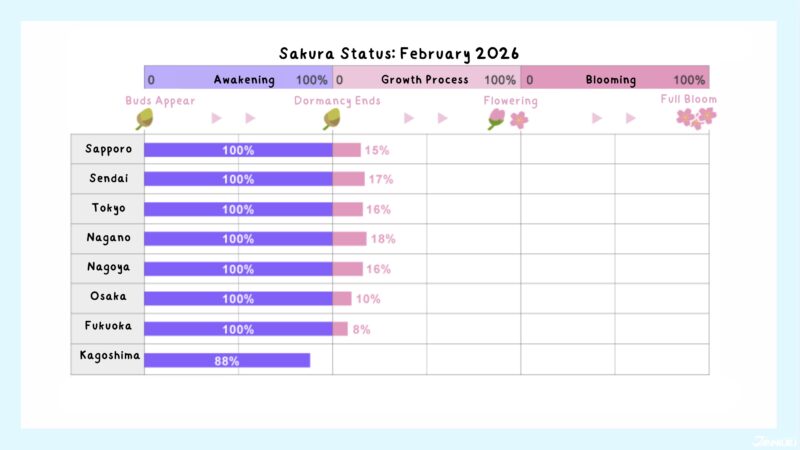Click the bud icon under Buds Appear

click(144, 119)
